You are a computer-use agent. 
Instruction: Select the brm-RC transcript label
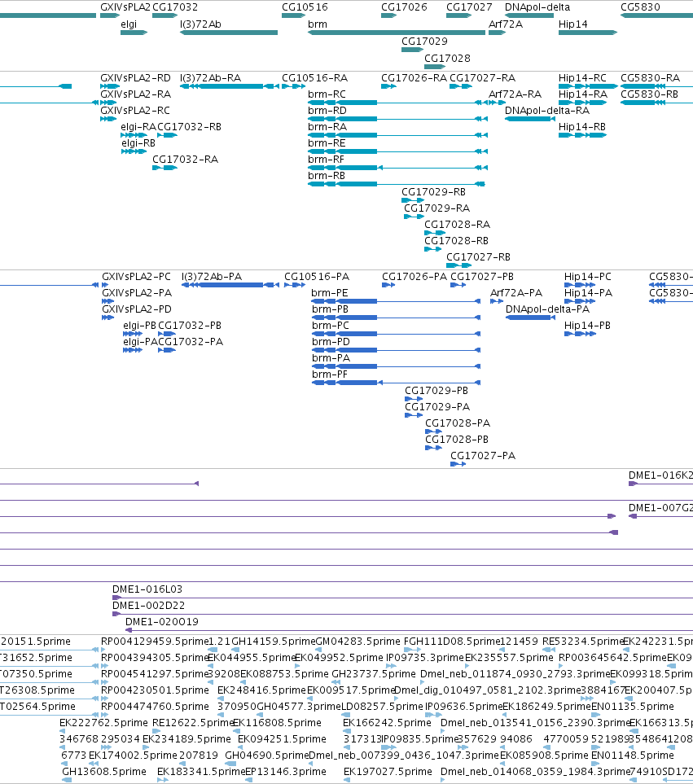pyautogui.click(x=327, y=94)
